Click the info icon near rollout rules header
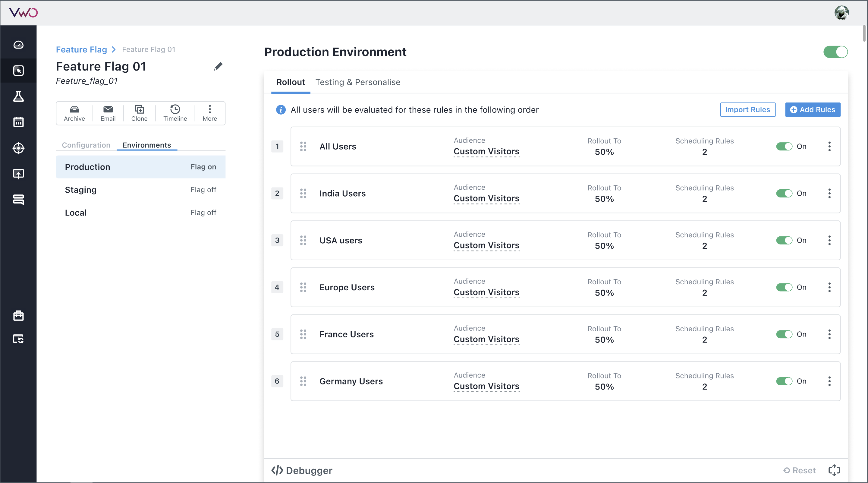The image size is (868, 483). (x=281, y=110)
